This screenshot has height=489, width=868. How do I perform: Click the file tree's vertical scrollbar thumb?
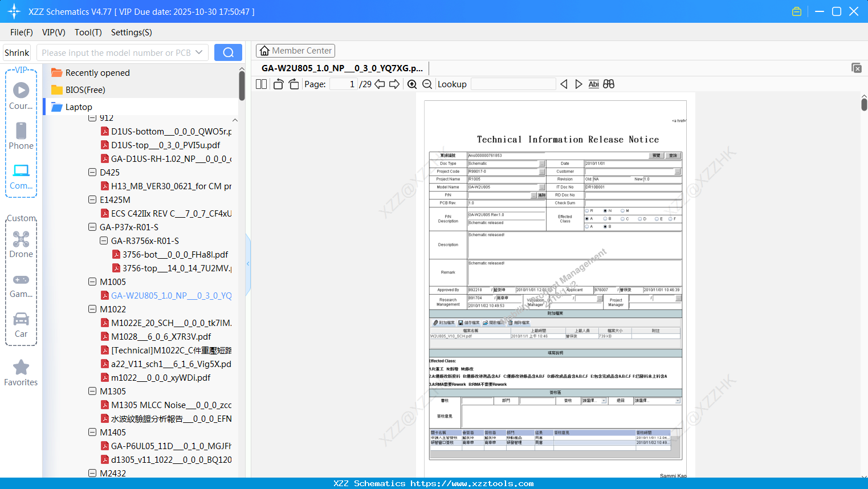[242, 85]
